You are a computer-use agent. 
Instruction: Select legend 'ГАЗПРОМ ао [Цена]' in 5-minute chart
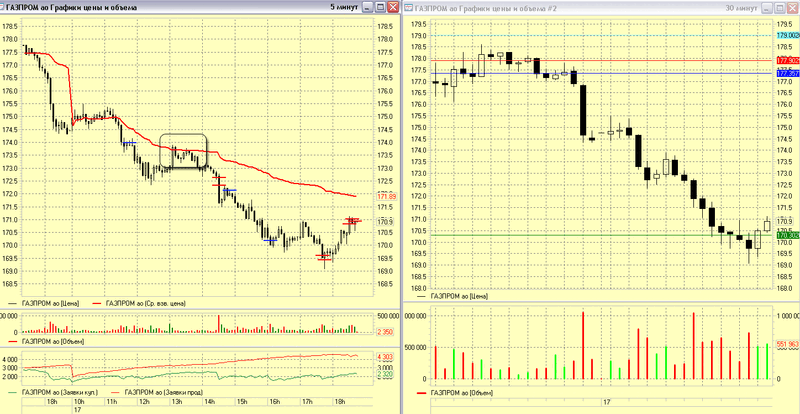(50, 303)
